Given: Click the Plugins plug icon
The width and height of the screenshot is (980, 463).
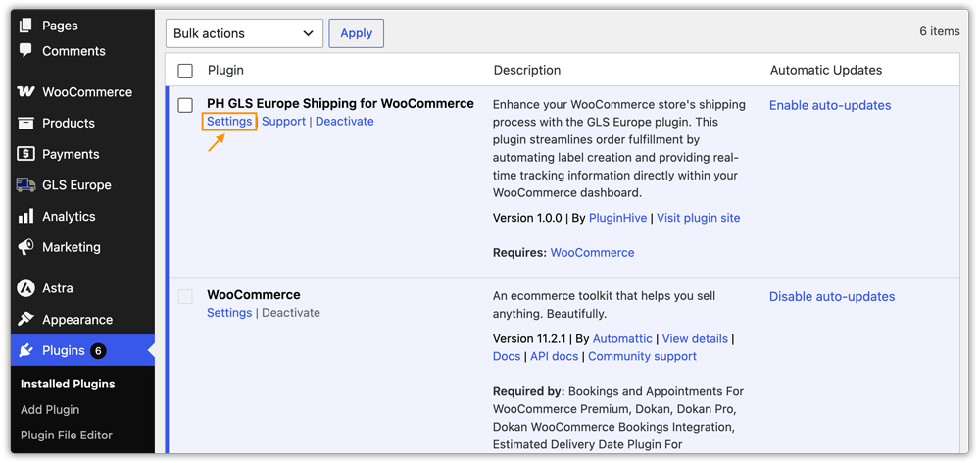Looking at the screenshot, I should 25,350.
